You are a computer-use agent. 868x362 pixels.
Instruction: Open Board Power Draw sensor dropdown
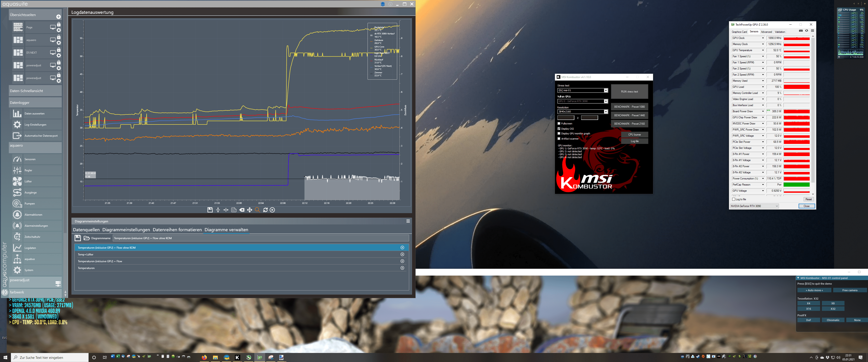(x=763, y=111)
